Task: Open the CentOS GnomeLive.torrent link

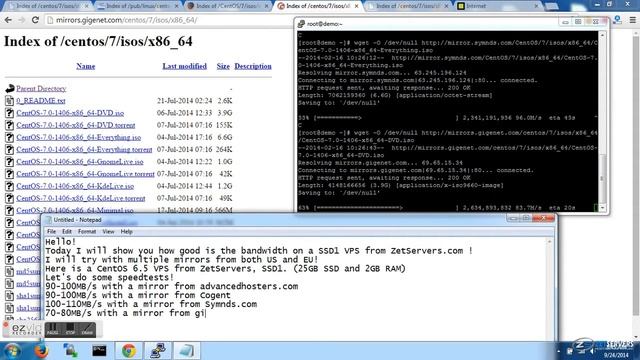Action: 86,174
